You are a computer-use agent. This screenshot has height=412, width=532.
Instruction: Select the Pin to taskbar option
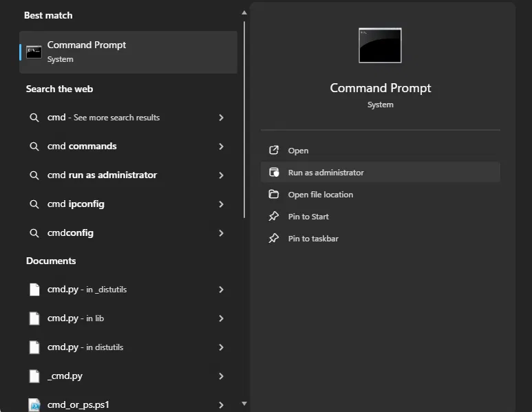(313, 239)
